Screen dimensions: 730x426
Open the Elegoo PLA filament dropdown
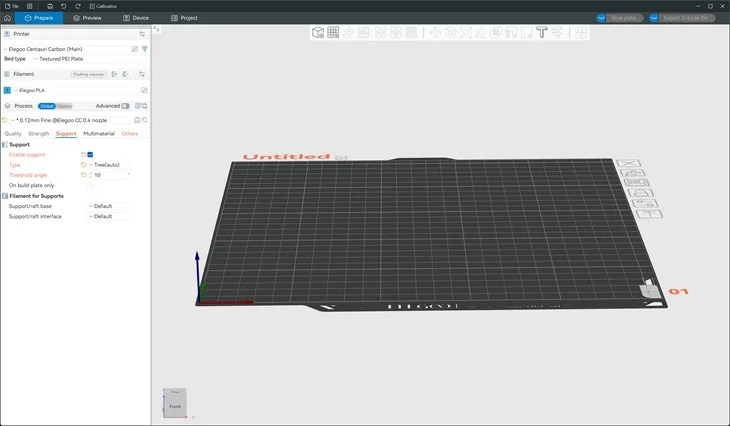76,90
